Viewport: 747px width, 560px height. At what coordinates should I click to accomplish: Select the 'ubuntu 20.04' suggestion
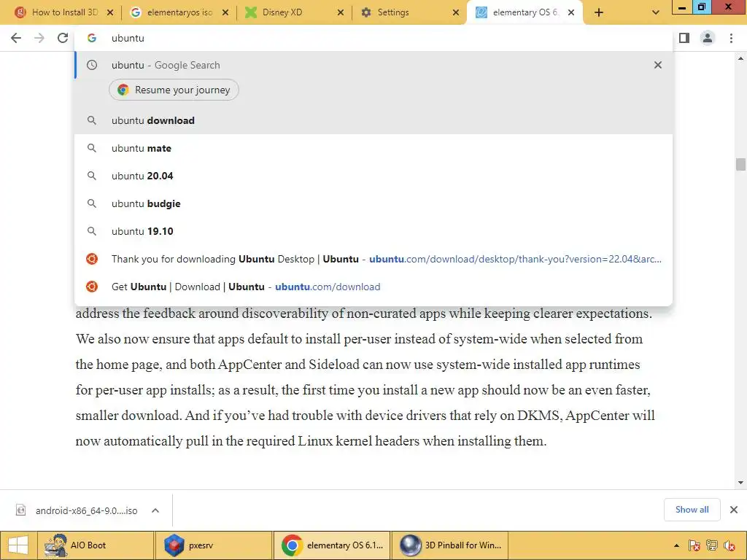[373, 176]
